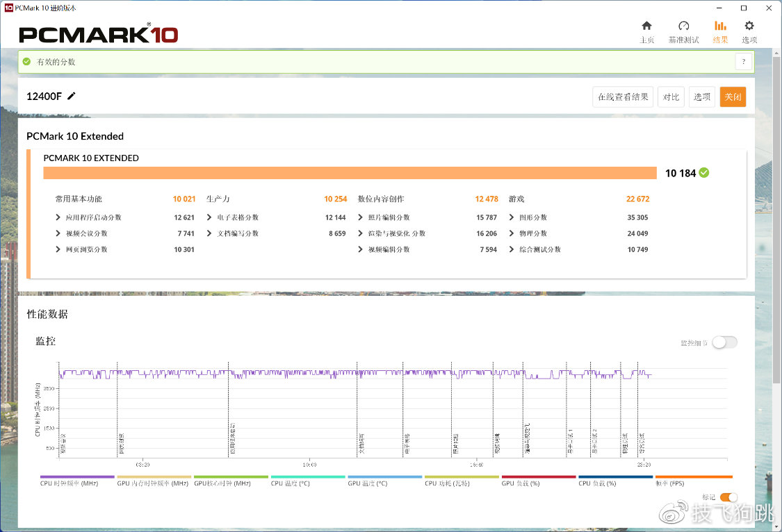The width and height of the screenshot is (782, 532).
Task: Click the 物理分数 value 24 049
Action: click(x=638, y=233)
